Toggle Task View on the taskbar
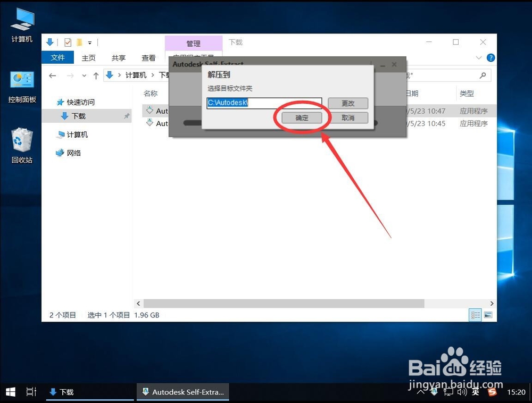532x403 pixels. 30,392
